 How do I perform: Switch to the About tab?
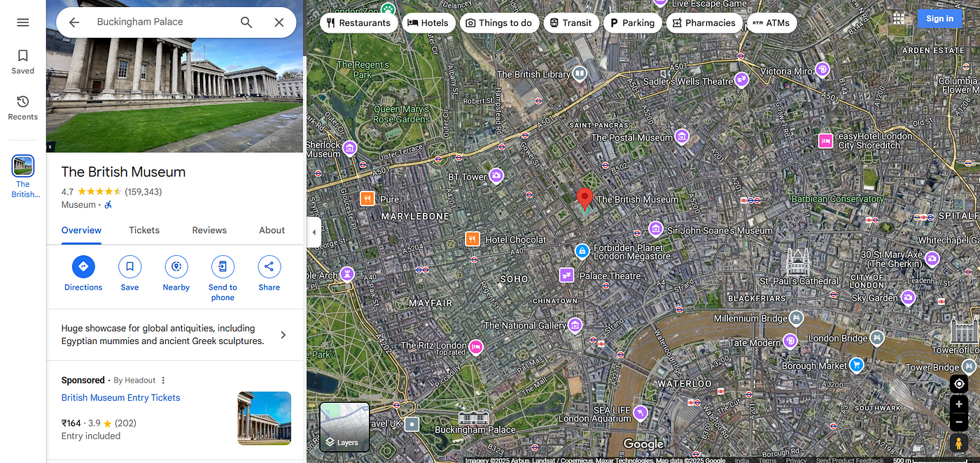(272, 230)
